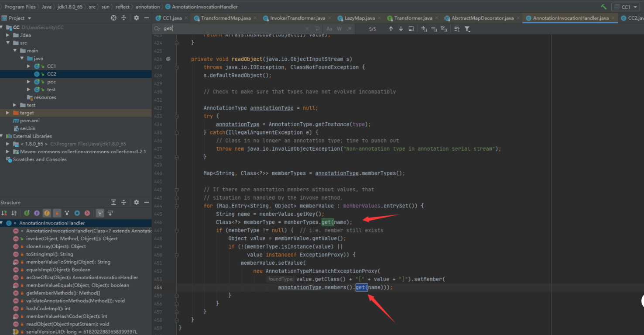Collapse the src folder
Viewport: 644px width, 335px height.
point(8,43)
